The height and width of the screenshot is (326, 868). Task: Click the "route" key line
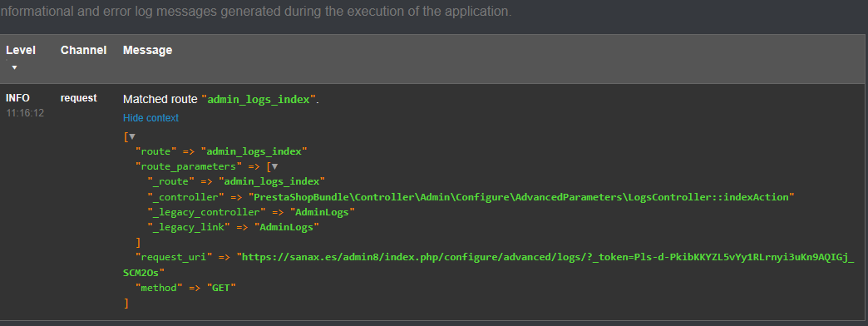221,151
